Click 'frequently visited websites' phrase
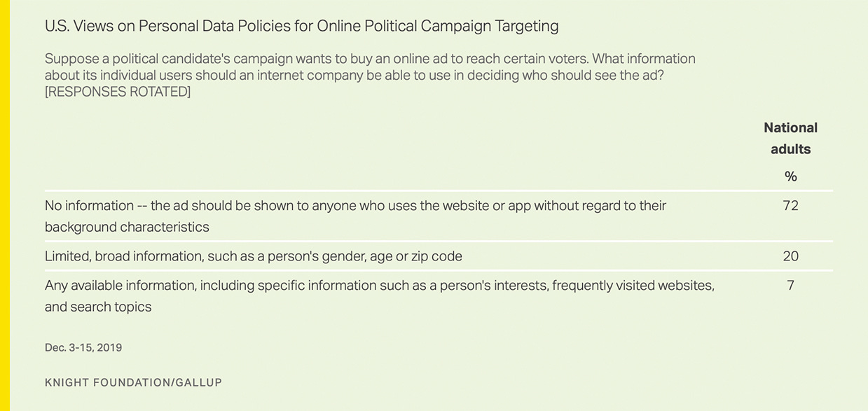The width and height of the screenshot is (868, 411). pyautogui.click(x=633, y=286)
